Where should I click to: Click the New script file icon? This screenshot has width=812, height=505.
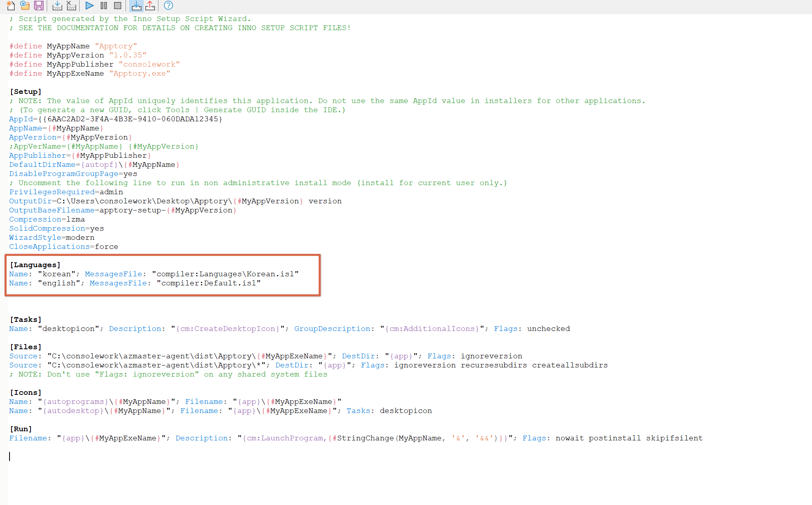[x=11, y=6]
